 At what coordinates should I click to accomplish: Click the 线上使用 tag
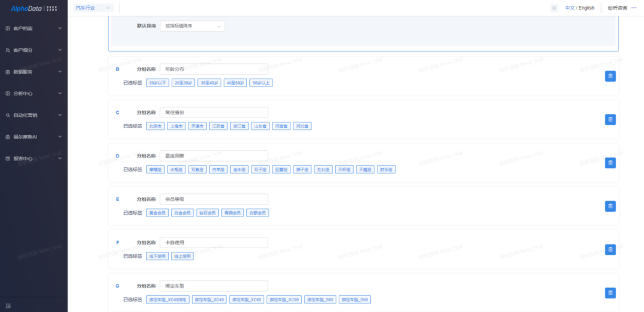182,256
